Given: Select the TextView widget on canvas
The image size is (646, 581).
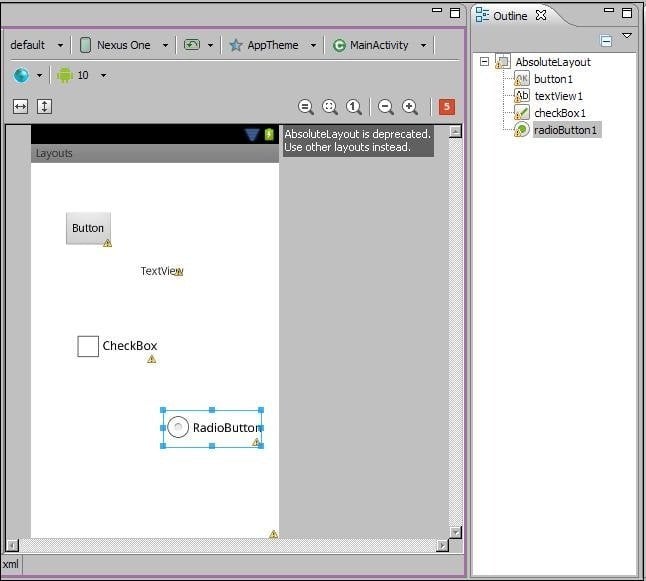Looking at the screenshot, I should coord(162,271).
